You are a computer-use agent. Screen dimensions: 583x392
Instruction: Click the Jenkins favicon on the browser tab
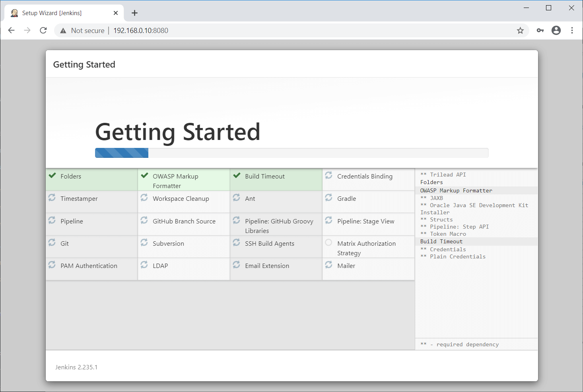click(14, 13)
